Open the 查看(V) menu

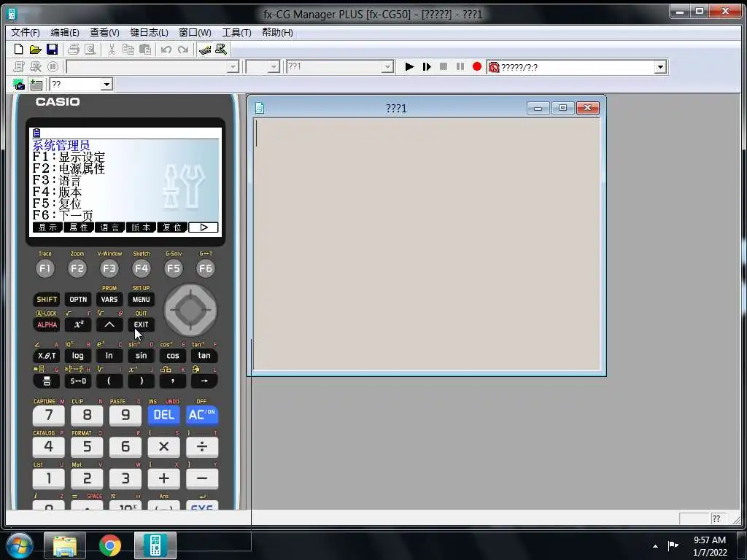coord(104,32)
